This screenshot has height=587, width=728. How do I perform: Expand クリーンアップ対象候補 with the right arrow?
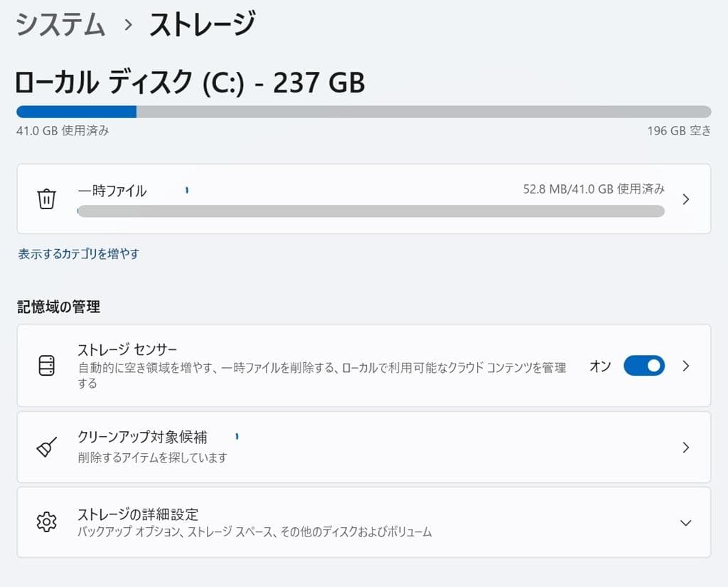(685, 447)
